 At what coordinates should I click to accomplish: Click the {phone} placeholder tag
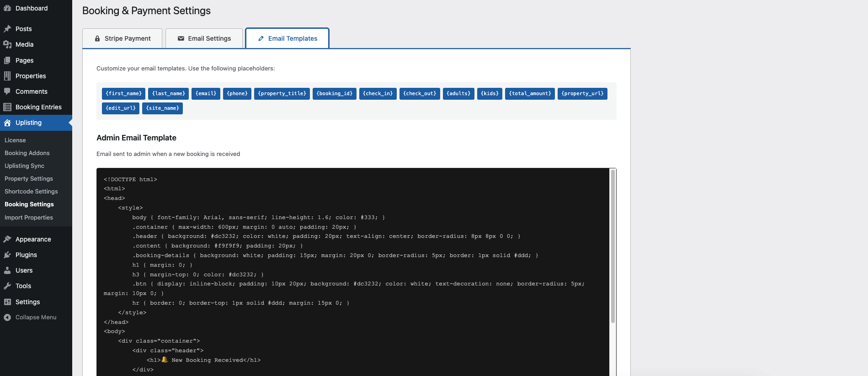237,94
